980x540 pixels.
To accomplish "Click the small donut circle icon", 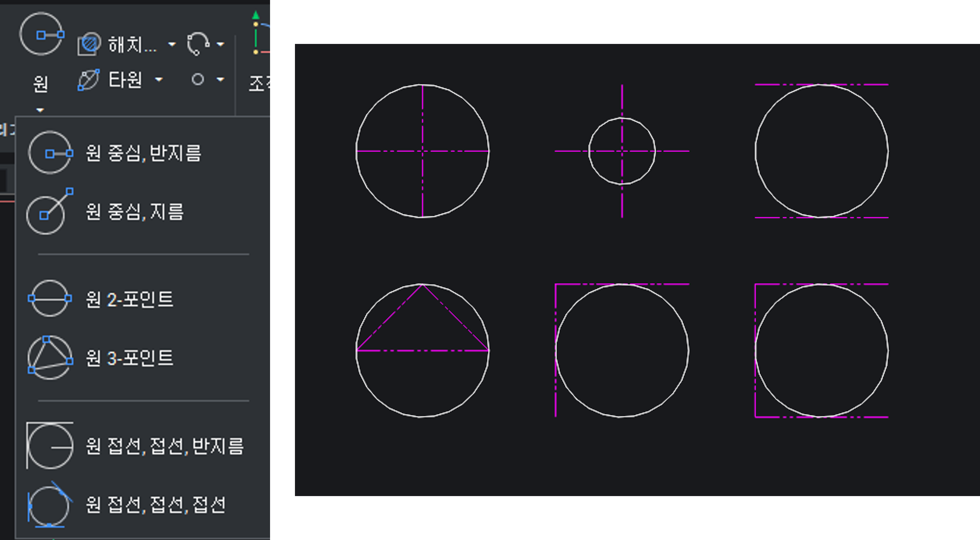I will coord(198,79).
